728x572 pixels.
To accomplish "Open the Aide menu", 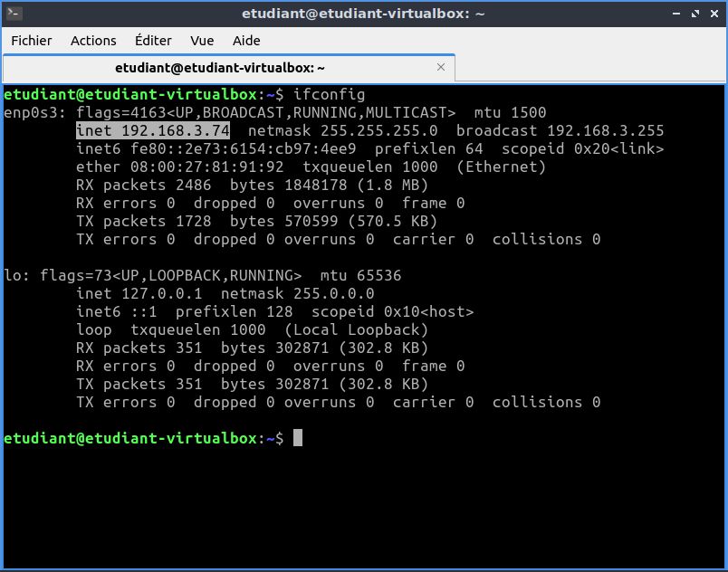I will point(246,41).
